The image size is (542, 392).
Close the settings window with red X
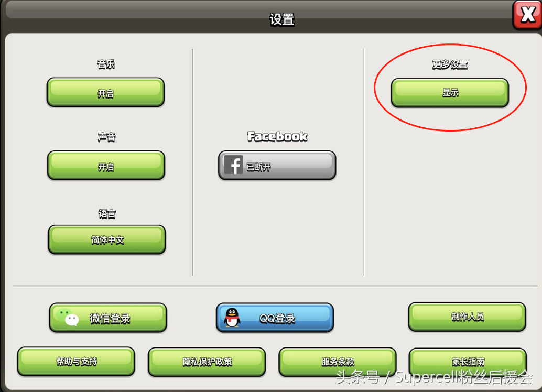527,14
